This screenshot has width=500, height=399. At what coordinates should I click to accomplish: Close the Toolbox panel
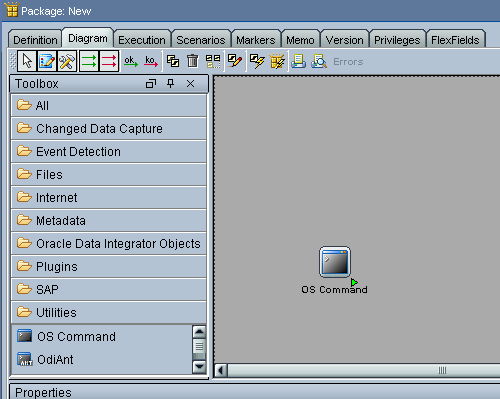[190, 84]
